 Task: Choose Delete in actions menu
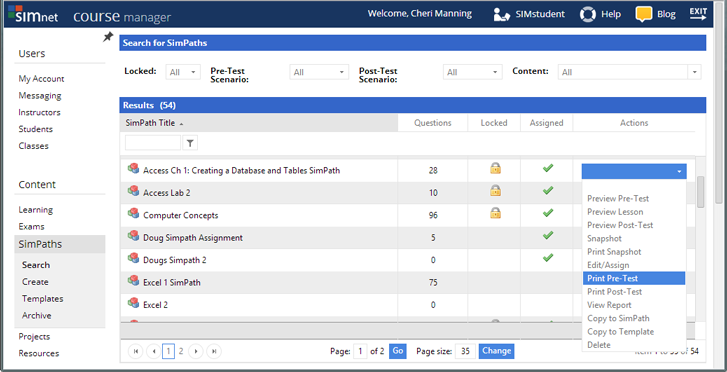tap(599, 345)
